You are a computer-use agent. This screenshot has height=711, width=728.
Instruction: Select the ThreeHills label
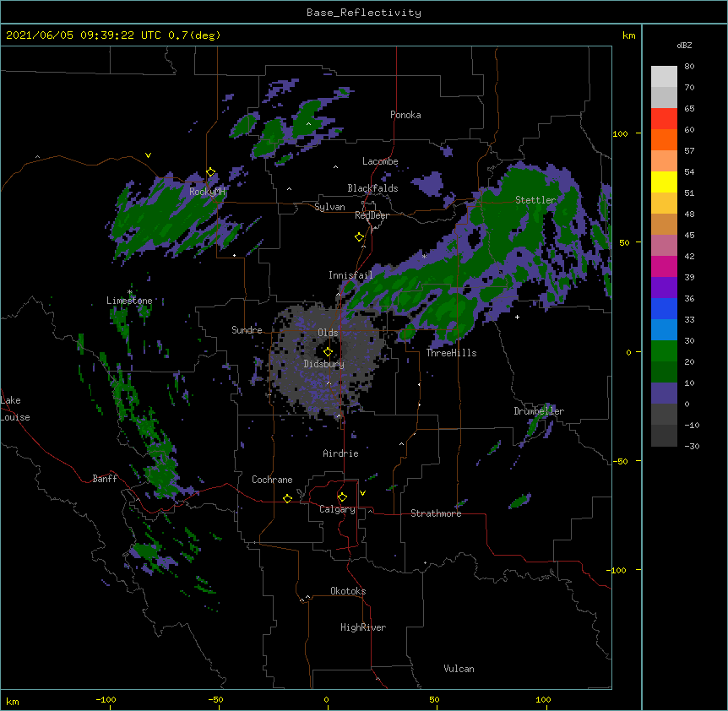pyautogui.click(x=451, y=353)
